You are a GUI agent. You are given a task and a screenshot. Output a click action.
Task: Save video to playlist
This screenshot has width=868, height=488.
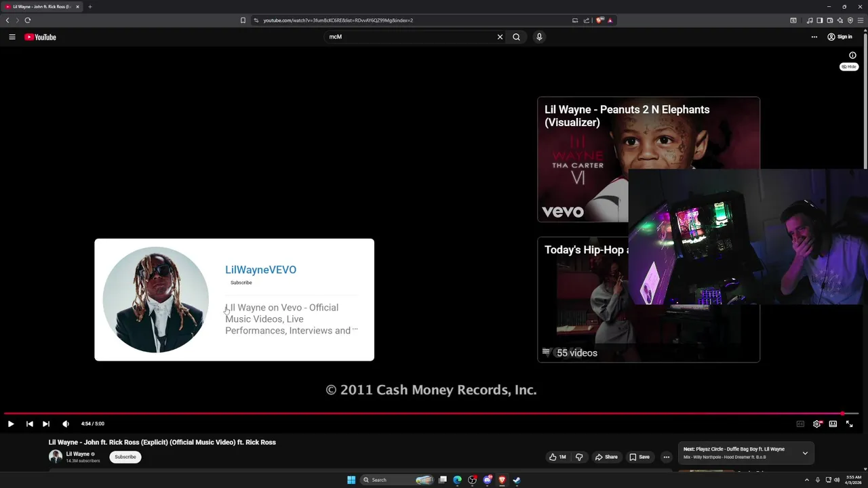(639, 457)
